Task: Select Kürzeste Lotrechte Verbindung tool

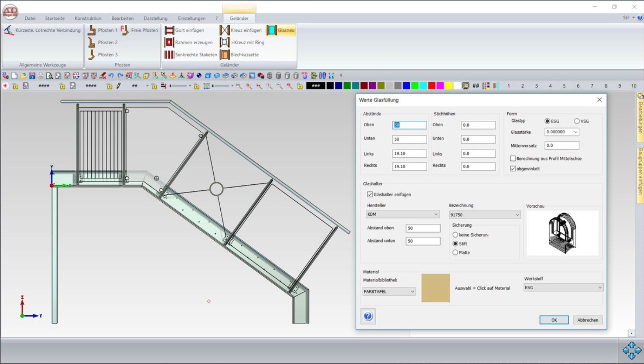Action: [x=9, y=30]
